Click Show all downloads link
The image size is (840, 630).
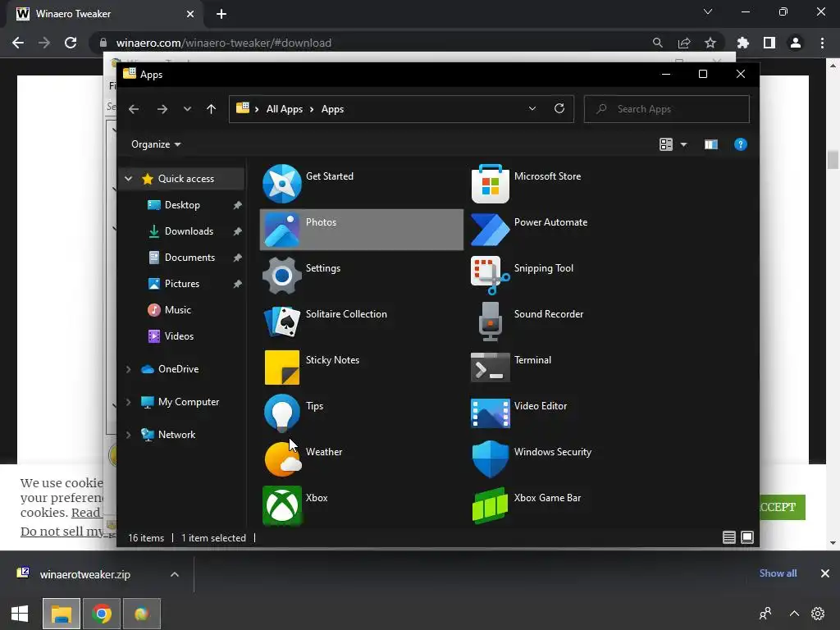pos(778,573)
